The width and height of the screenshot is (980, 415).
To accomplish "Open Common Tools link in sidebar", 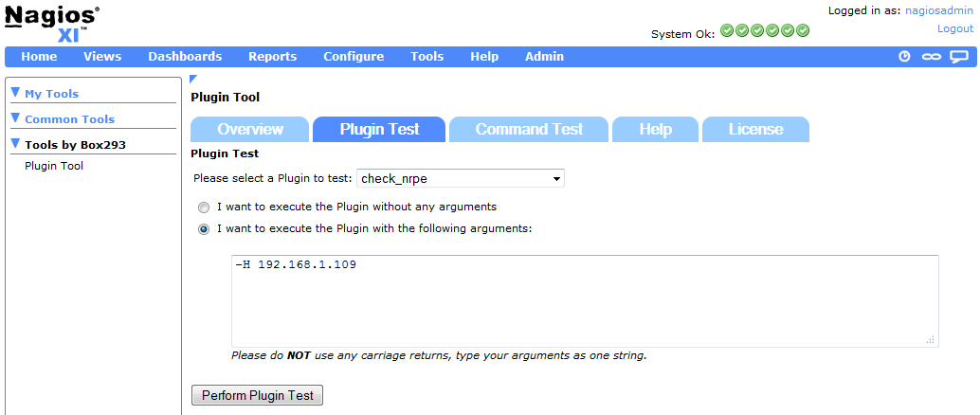I will (70, 119).
